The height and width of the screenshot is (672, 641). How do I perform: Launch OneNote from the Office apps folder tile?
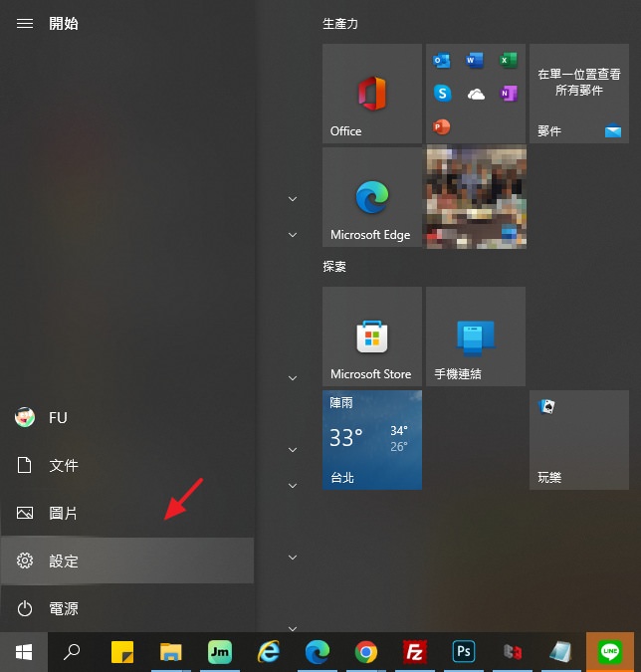[509, 94]
